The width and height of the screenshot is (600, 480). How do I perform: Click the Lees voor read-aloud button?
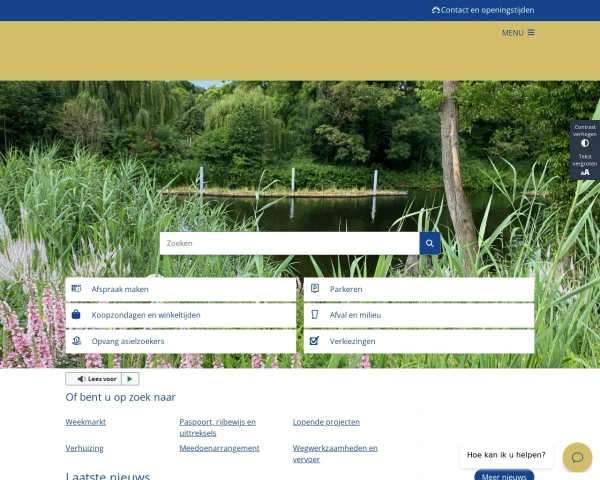pyautogui.click(x=94, y=379)
